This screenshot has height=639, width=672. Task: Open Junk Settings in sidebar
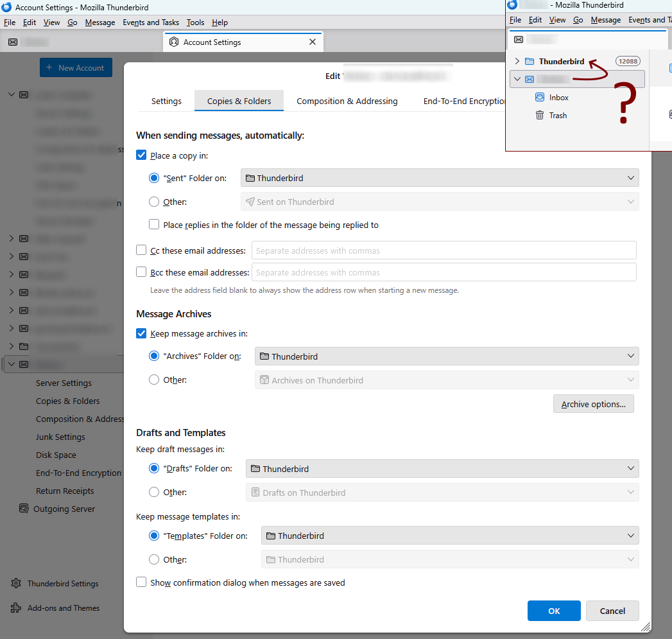[60, 437]
